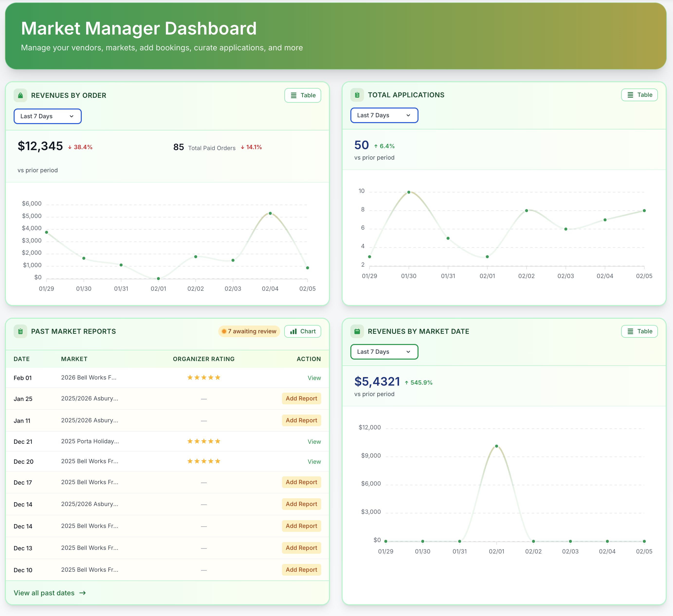
Task: Click the calendar icon on Revenues by Market Date
Action: pos(357,331)
